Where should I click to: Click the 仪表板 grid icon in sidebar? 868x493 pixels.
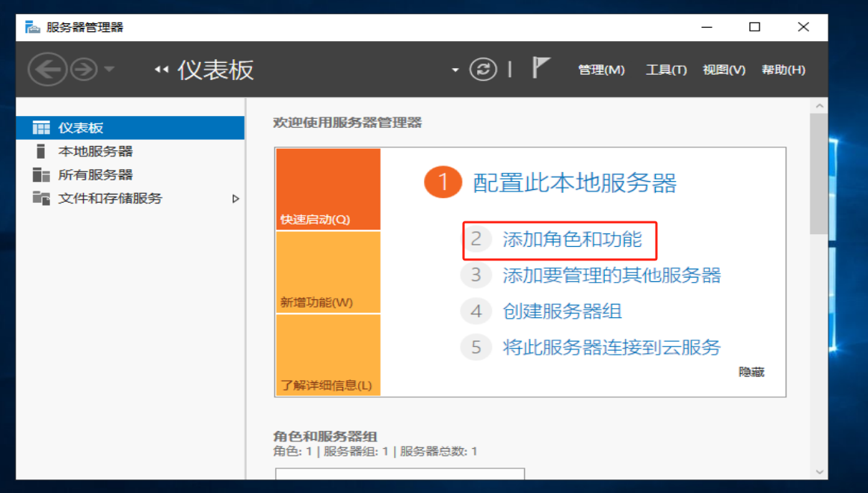(41, 128)
